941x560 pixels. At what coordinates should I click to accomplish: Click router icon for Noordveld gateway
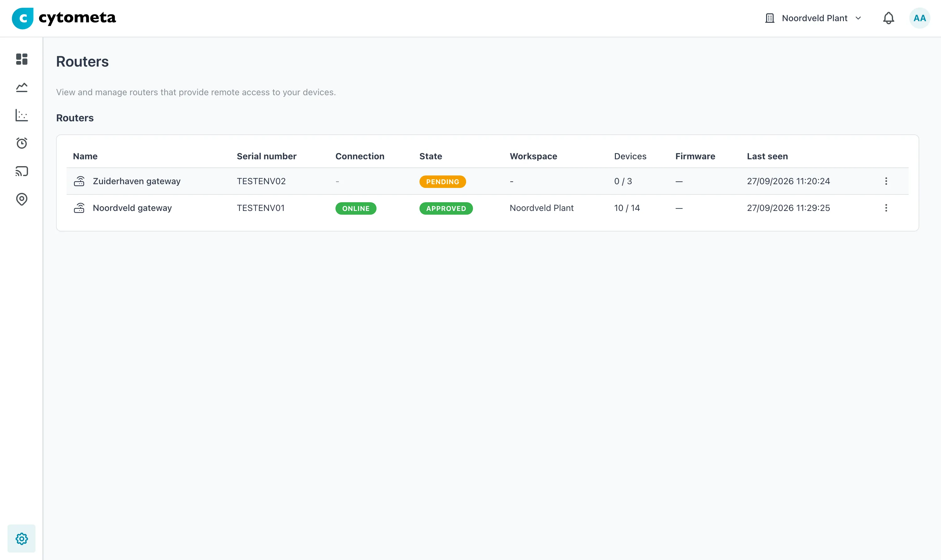coord(79,208)
